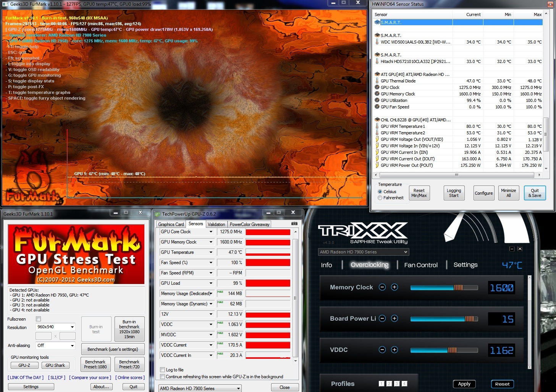
Task: Click thermometer icon for GPU VRM Temperature1
Action: (377, 126)
